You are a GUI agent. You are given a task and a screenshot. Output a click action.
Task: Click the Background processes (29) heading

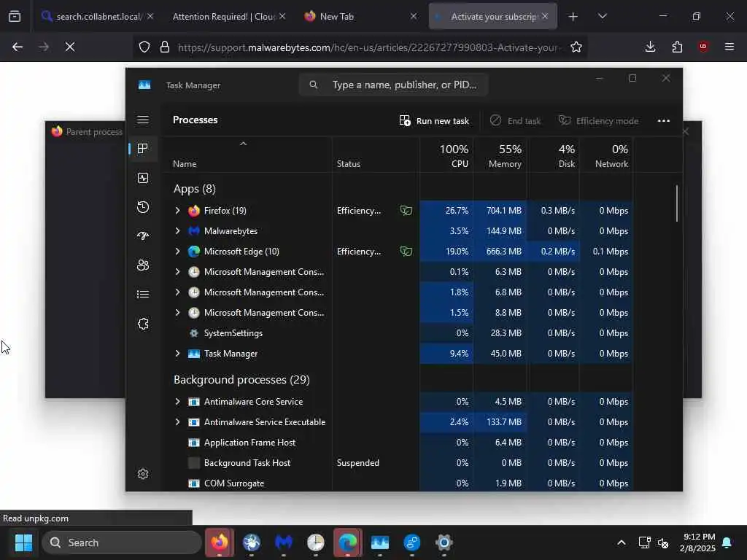click(241, 379)
